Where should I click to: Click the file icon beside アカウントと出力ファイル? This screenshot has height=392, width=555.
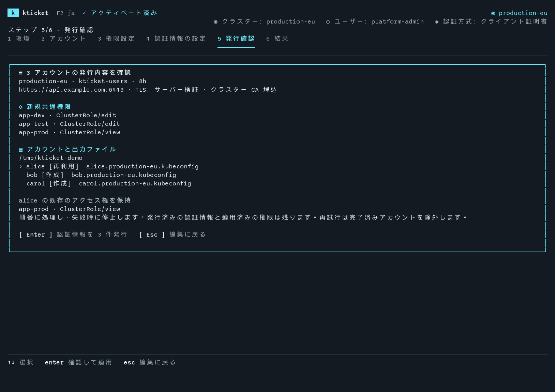click(x=20, y=150)
